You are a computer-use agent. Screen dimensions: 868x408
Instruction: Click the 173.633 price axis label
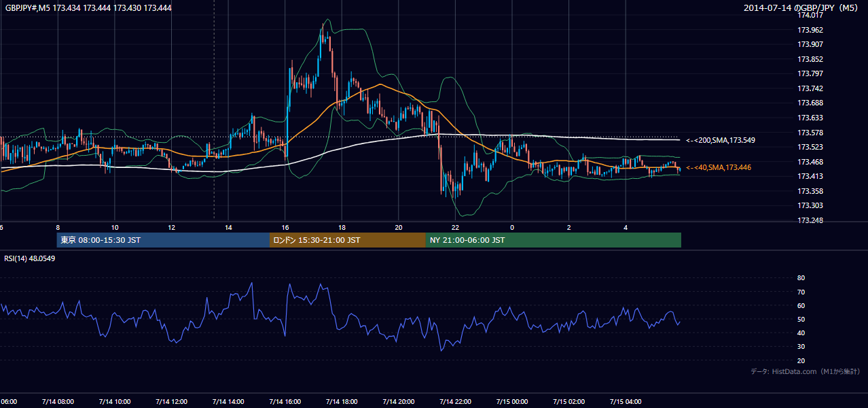tap(810, 118)
